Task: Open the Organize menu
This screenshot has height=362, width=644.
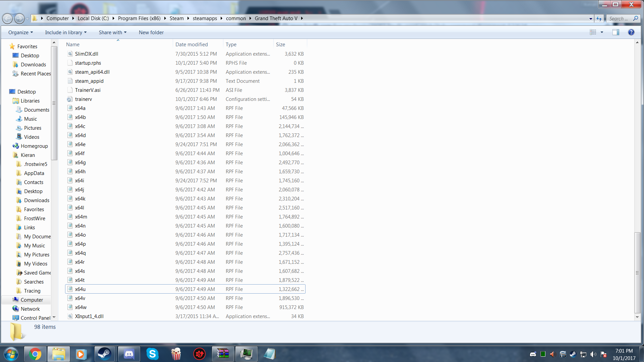Action: pos(20,33)
